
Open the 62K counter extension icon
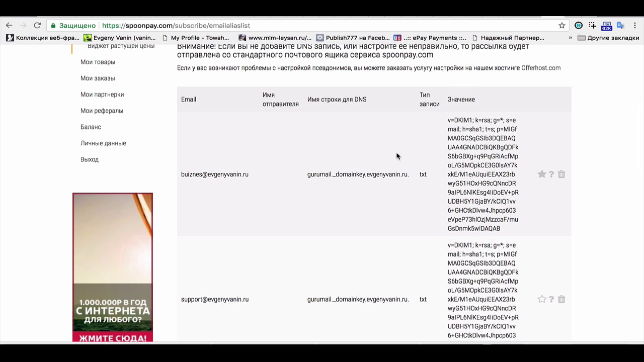[x=607, y=26]
